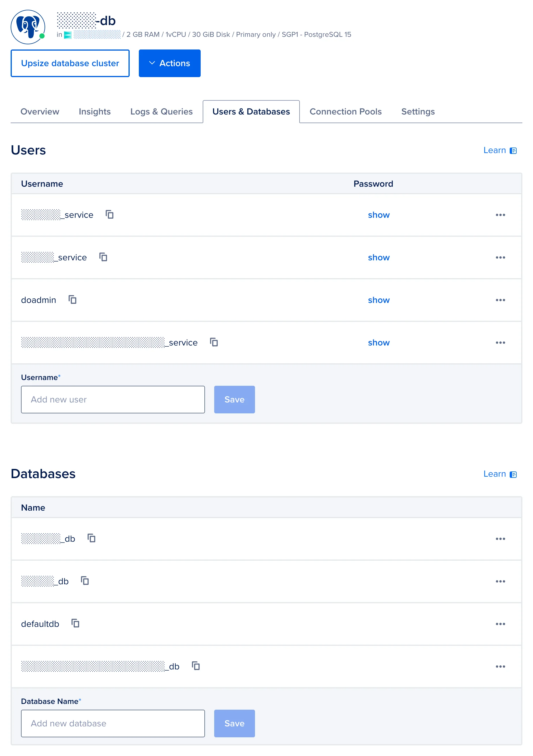Open more options menu for defaultdb
Screen dimensions: 533x756
[500, 624]
